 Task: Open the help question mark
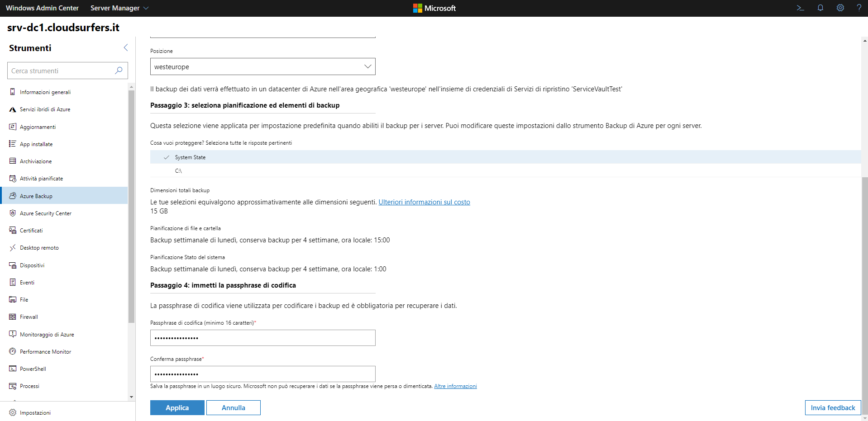pyautogui.click(x=859, y=8)
